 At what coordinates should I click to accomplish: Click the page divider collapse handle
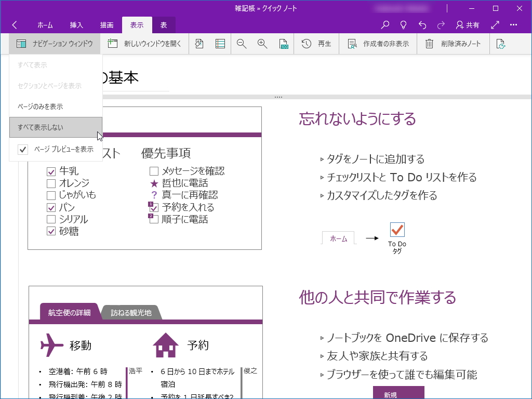278,96
